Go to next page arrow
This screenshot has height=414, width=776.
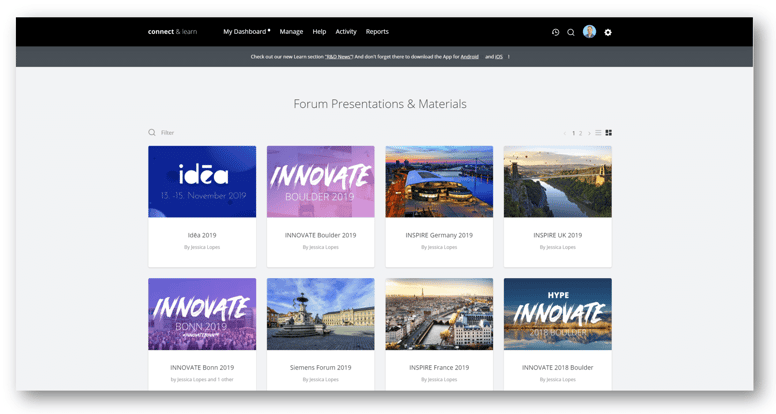pos(589,133)
